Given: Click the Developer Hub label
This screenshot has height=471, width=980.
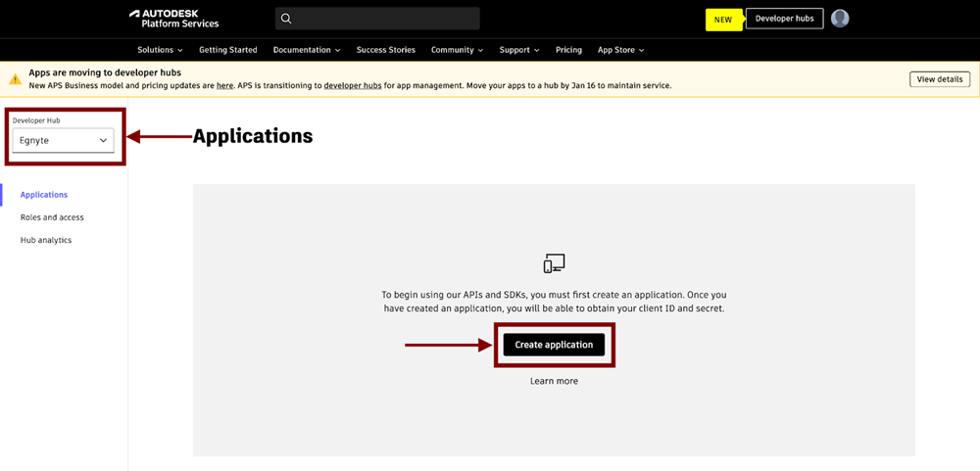Looking at the screenshot, I should click(36, 119).
